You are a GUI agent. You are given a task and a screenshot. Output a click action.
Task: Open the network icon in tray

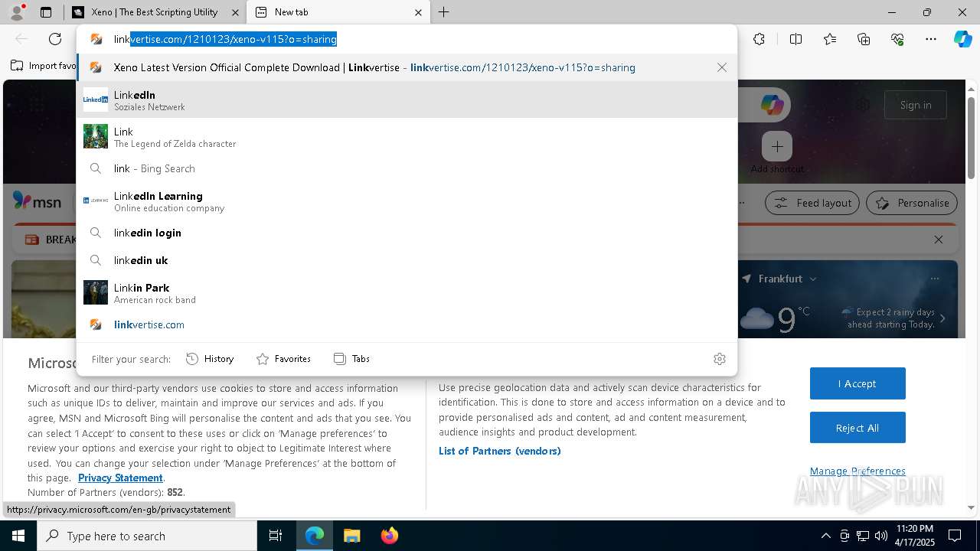pyautogui.click(x=862, y=536)
